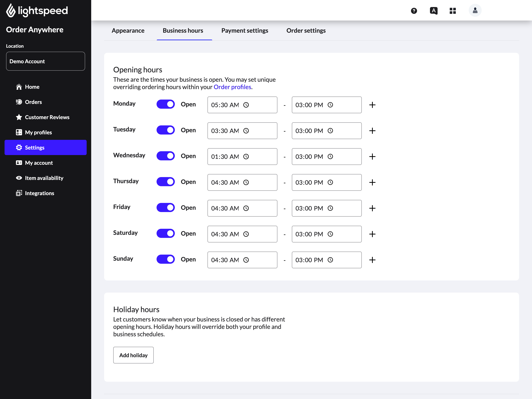Follow the Order profiles link
This screenshot has width=532, height=399.
(232, 87)
